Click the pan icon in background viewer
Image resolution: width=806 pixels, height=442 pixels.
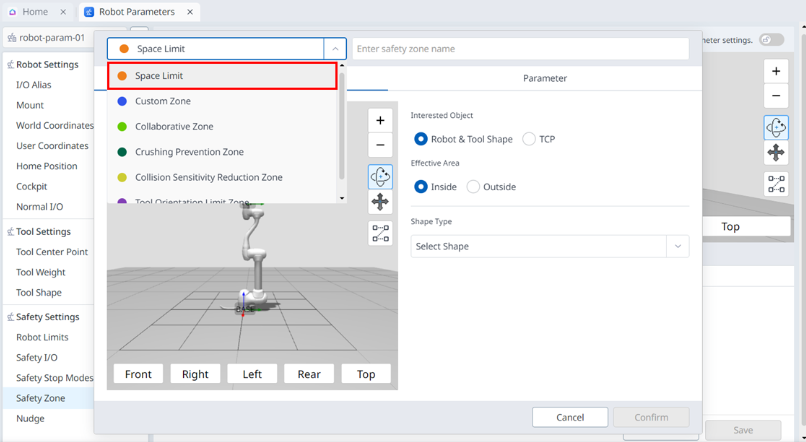tap(776, 153)
